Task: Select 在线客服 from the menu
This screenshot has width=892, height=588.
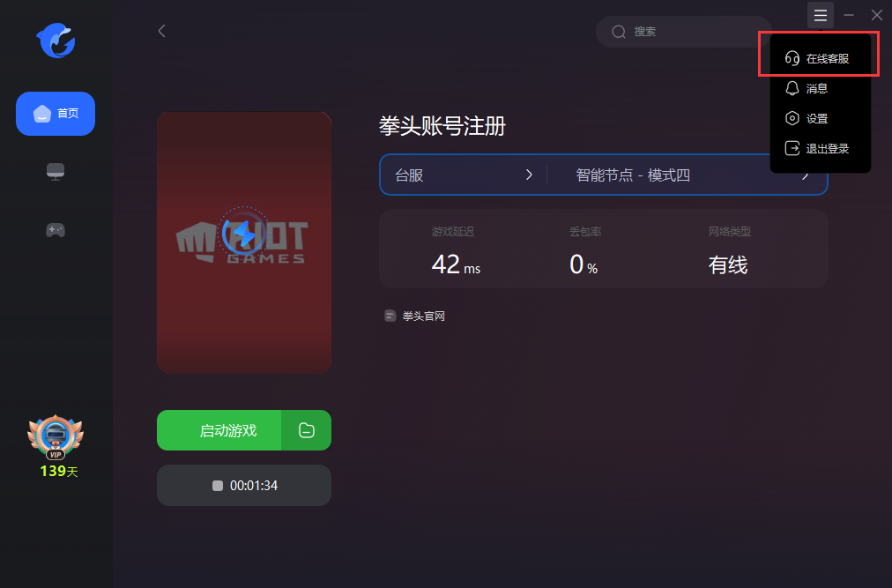Action: pos(819,59)
